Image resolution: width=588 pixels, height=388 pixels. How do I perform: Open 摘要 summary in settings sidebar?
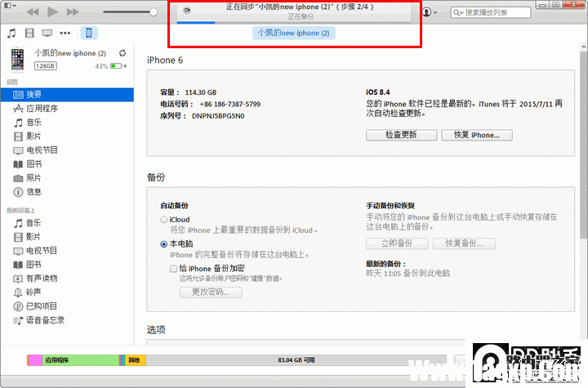[x=67, y=95]
